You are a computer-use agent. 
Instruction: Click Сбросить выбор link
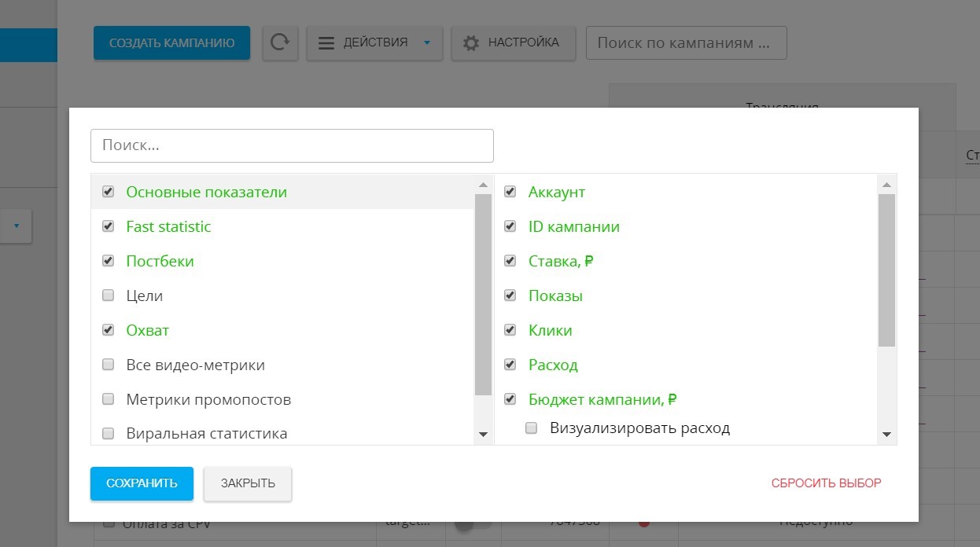coord(826,483)
